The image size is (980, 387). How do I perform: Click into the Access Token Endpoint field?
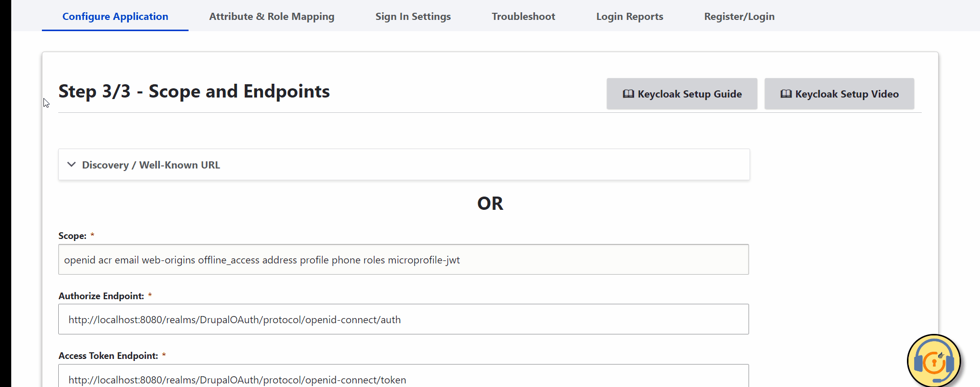[x=403, y=379]
